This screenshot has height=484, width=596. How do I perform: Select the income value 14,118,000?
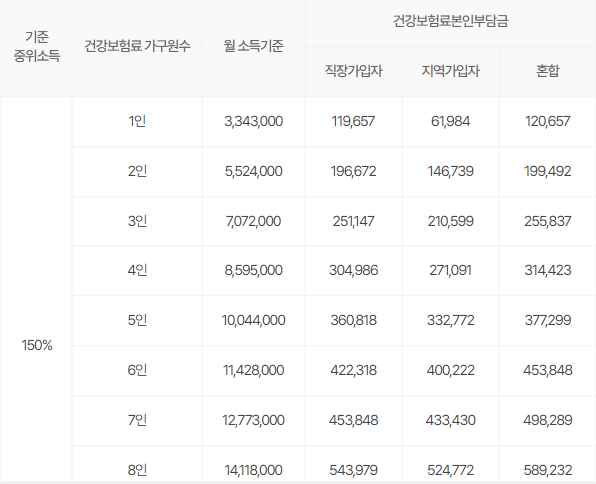(254, 470)
